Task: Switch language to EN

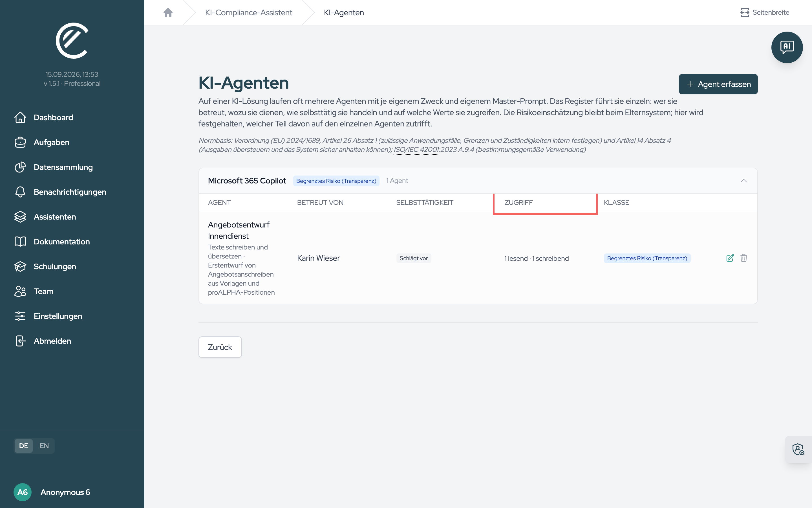Action: click(x=44, y=446)
